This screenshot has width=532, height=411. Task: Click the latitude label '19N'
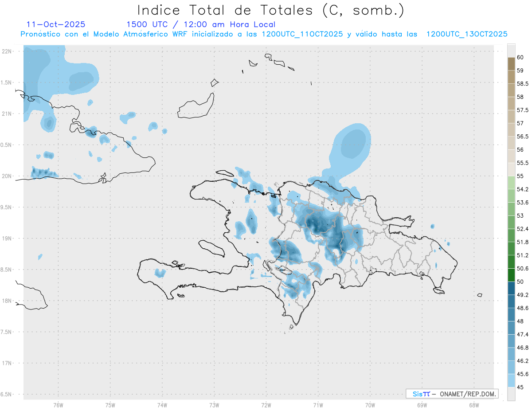pyautogui.click(x=8, y=239)
